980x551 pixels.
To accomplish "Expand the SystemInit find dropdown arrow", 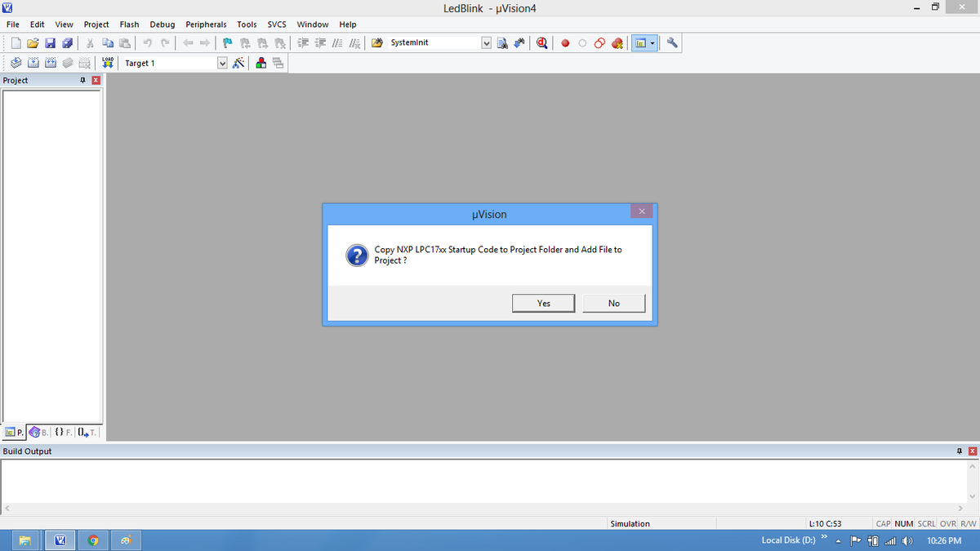I will (x=488, y=43).
